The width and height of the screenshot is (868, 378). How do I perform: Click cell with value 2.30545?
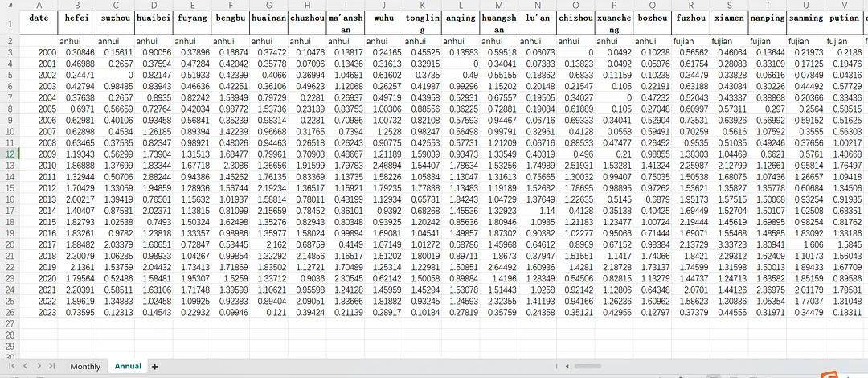346,278
